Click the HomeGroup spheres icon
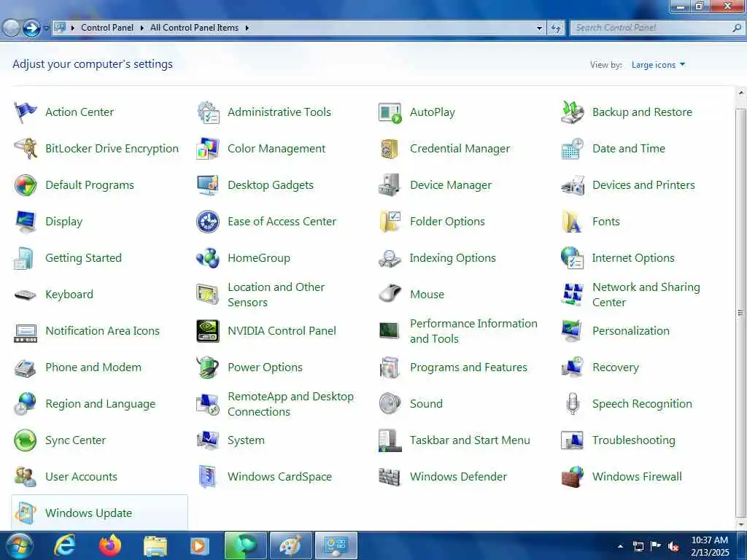The width and height of the screenshot is (747, 560). tap(208, 258)
